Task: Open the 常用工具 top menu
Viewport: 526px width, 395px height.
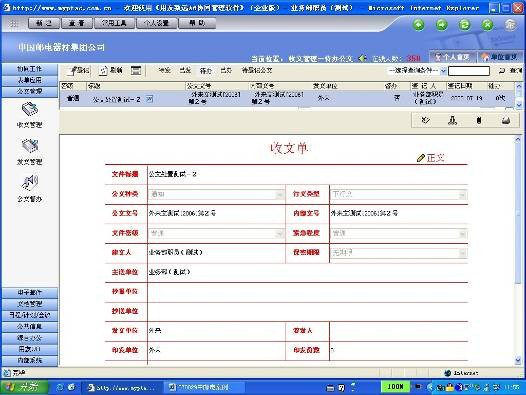Action: (114, 23)
